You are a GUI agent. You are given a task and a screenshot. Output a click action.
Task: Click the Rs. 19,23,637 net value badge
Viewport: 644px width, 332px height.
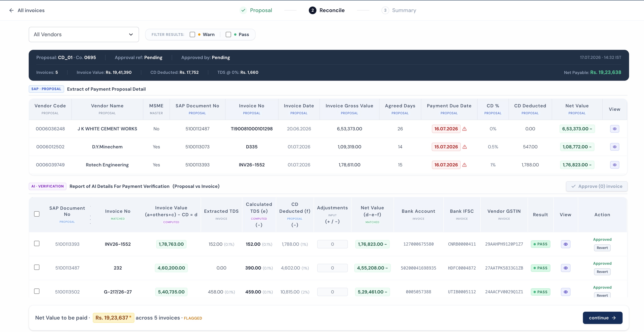pyautogui.click(x=114, y=318)
